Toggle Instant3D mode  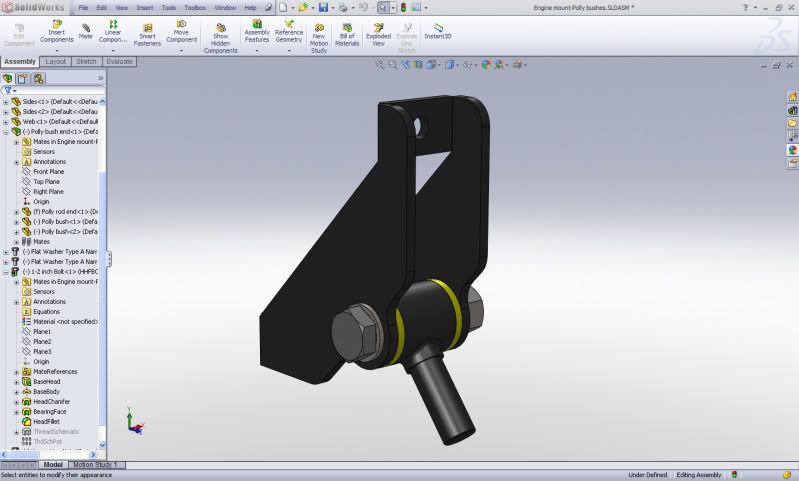click(437, 30)
